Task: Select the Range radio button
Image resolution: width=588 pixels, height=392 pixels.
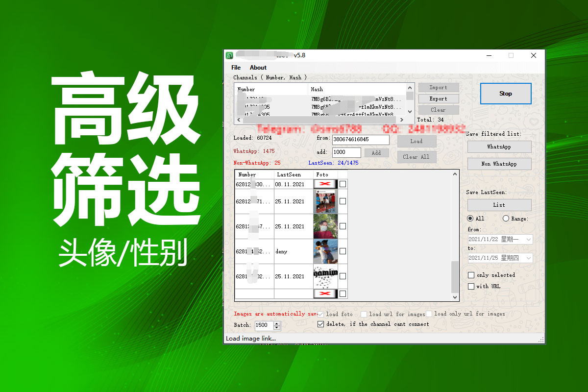Action: tap(506, 219)
